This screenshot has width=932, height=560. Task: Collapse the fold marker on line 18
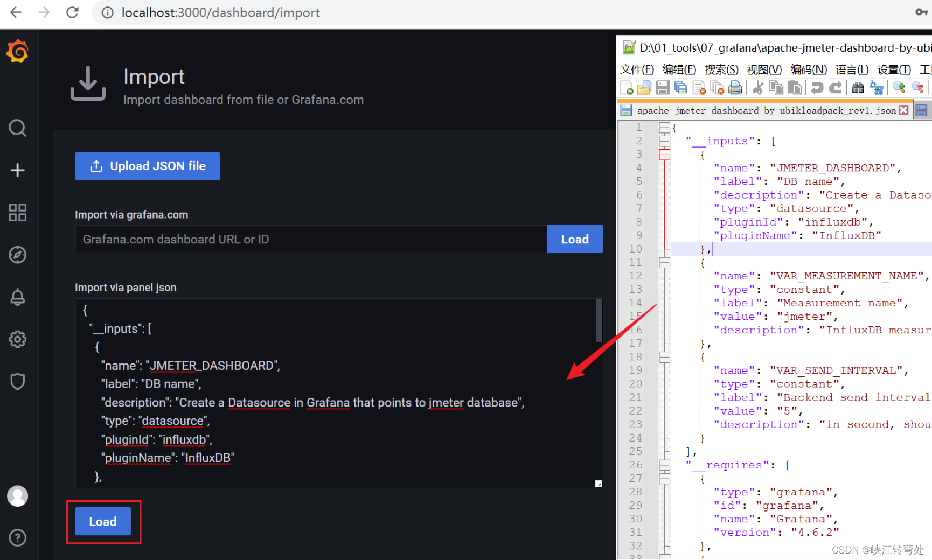click(x=665, y=357)
